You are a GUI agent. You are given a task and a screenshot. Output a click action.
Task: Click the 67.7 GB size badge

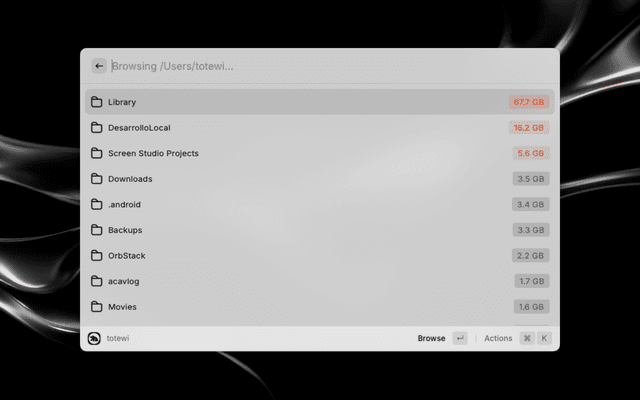coord(529,102)
